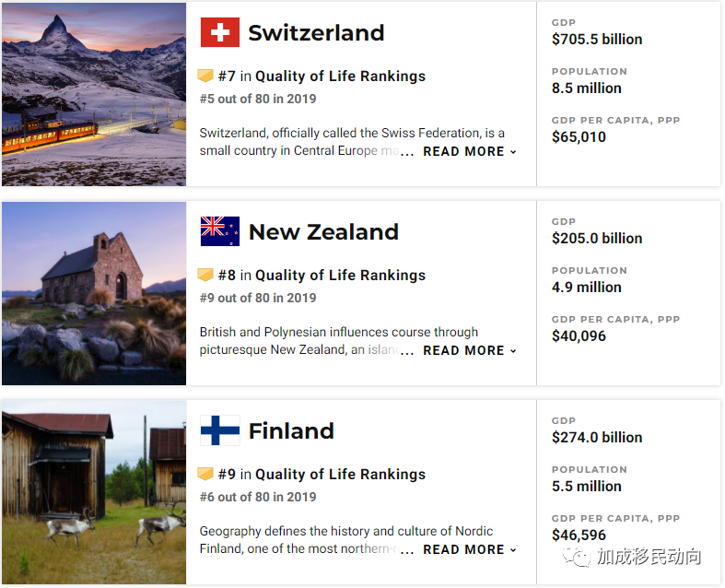Click the yellow ribbon icon beside #7 ranking

coord(205,76)
